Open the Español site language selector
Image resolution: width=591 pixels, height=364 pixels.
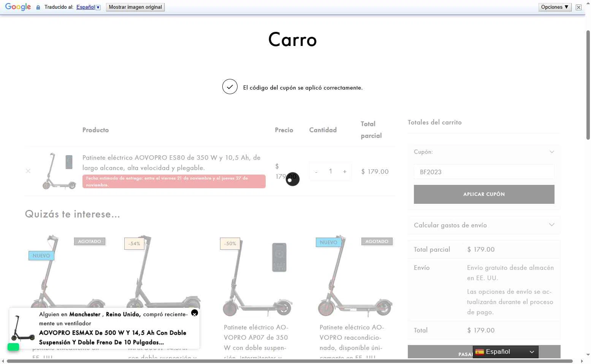click(505, 352)
